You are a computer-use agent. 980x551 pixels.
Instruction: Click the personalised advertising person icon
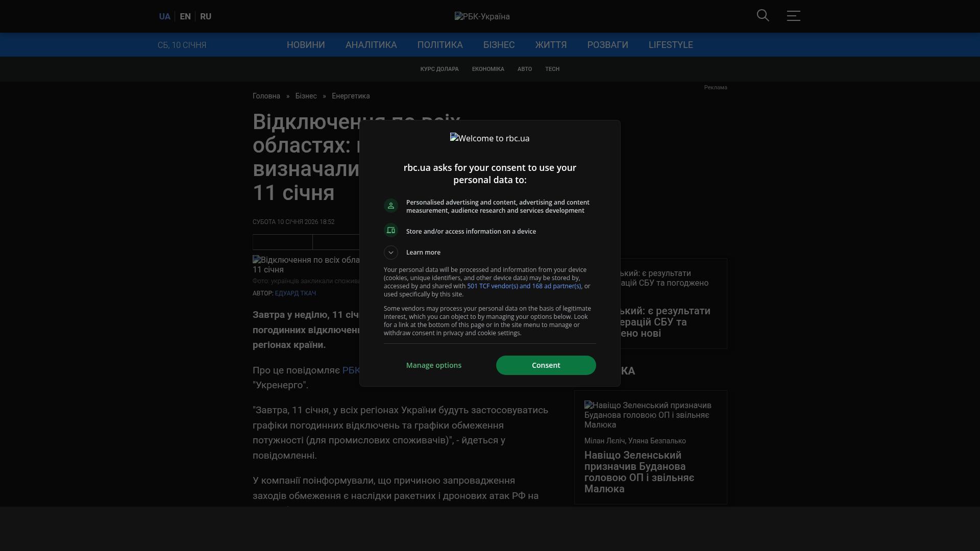391,206
